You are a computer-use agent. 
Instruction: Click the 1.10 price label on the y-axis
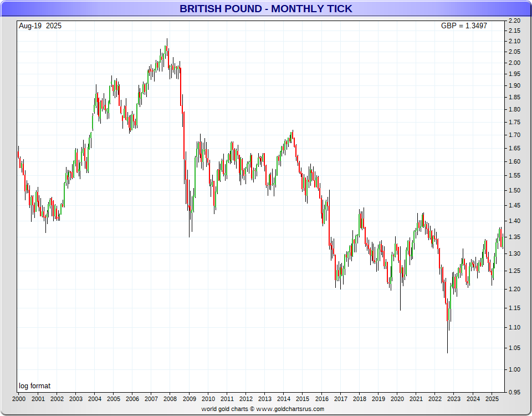coord(515,328)
